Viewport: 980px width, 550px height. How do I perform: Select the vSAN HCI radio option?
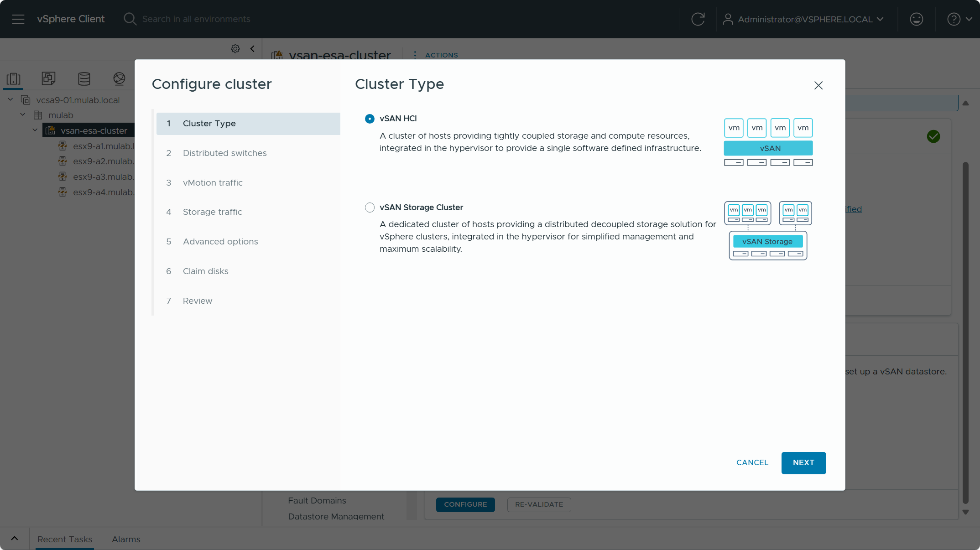[x=370, y=119]
